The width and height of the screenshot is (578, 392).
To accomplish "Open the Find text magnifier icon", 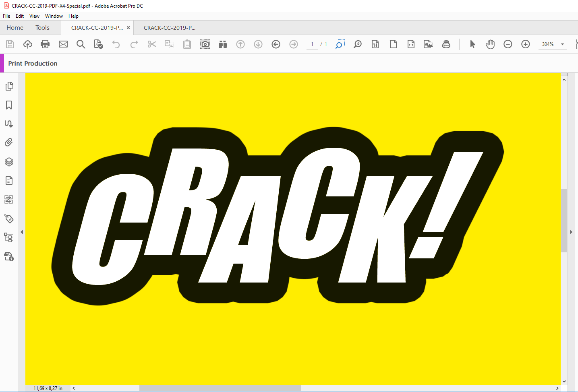I will 81,44.
